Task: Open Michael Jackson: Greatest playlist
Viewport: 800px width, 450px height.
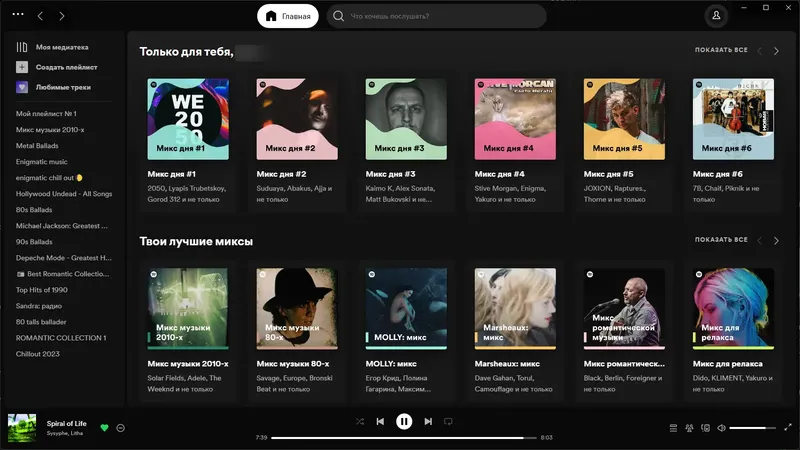Action: coord(62,226)
